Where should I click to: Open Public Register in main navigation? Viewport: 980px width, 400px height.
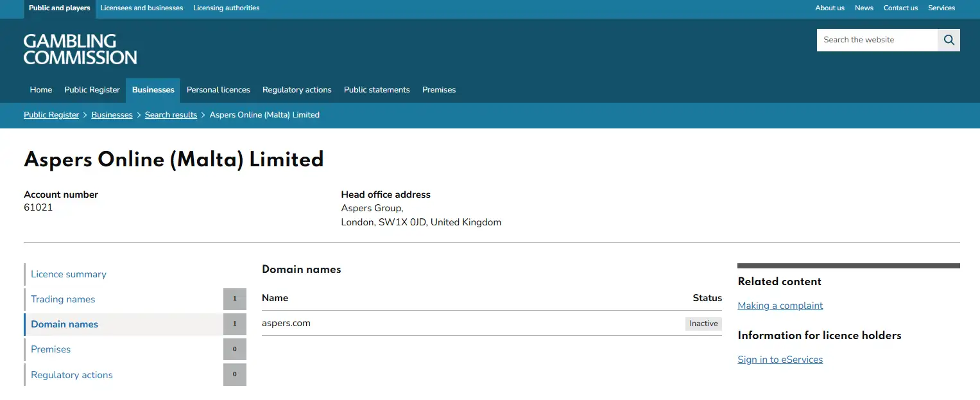click(92, 90)
